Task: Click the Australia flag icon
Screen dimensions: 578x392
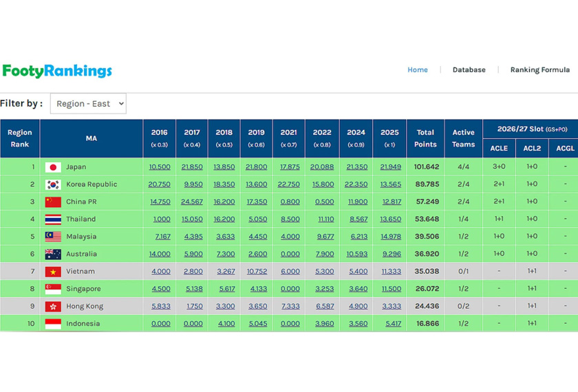Action: pos(53,254)
